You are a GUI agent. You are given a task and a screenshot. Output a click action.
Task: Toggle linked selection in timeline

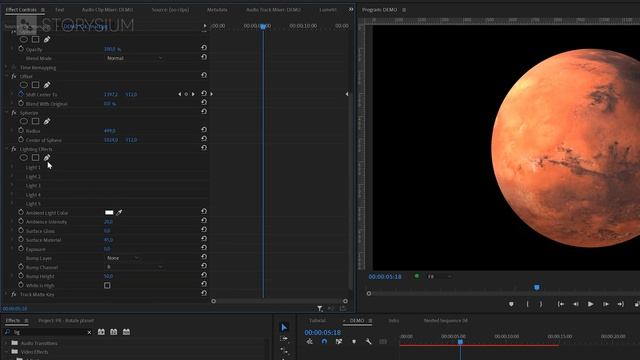339,341
